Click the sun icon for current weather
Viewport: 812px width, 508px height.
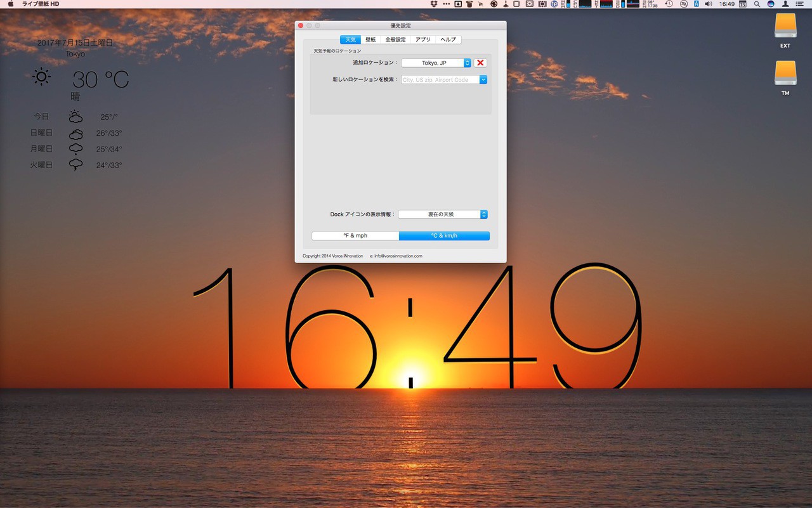click(42, 77)
